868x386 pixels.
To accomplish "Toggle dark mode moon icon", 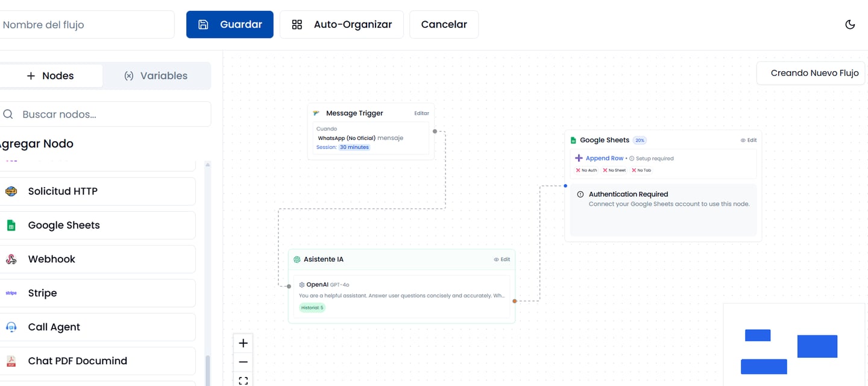I will tap(850, 25).
